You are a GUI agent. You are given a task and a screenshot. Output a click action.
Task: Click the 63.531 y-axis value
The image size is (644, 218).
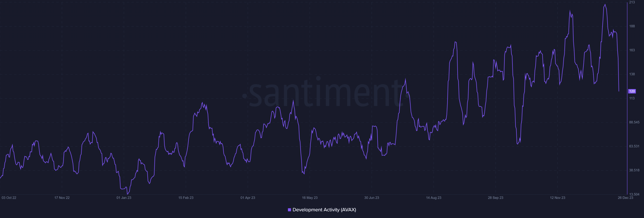pos(634,146)
